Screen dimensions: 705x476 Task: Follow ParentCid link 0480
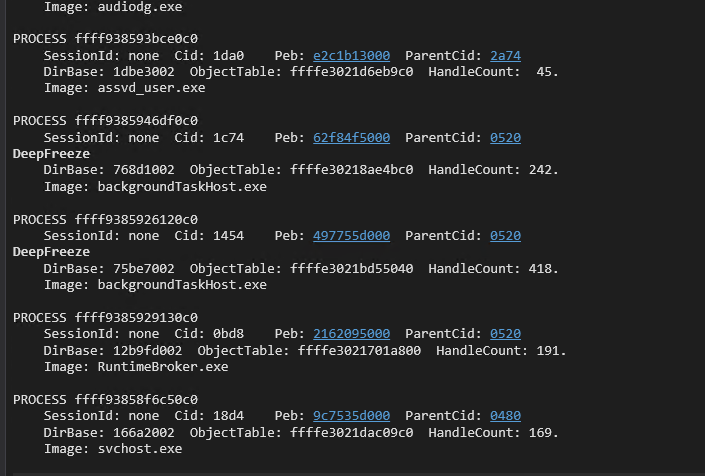click(505, 415)
